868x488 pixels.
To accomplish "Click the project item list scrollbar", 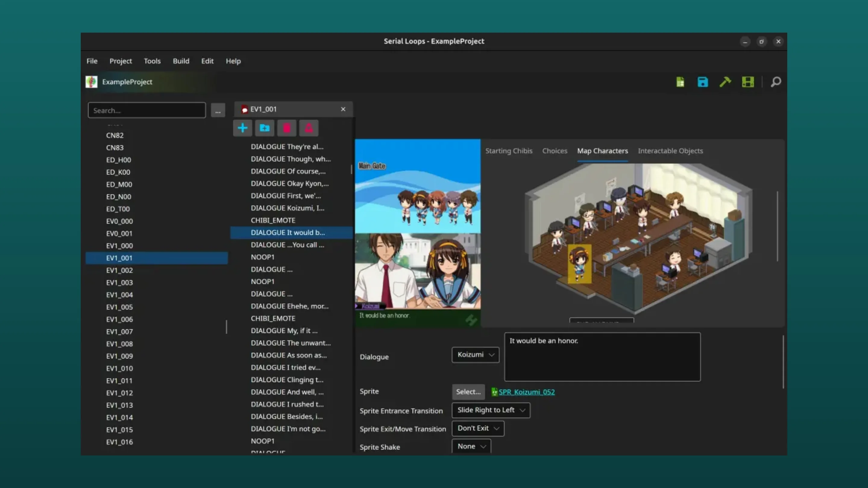I will tap(226, 327).
